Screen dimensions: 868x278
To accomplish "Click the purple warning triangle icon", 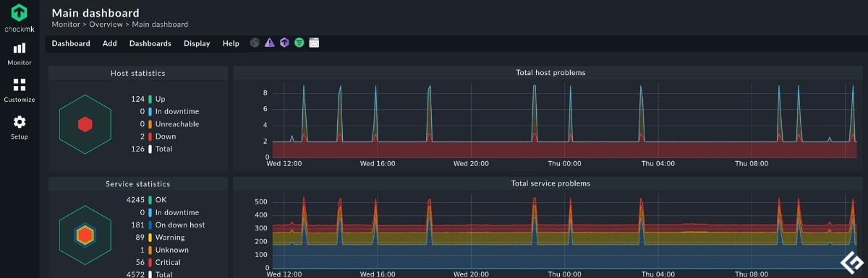I will (x=270, y=43).
